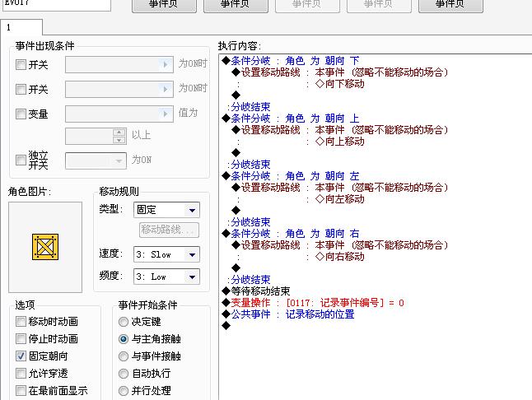Image resolution: width=532 pixels, height=400 pixels.
Task: Enable the 独立开关 condition checkbox
Action: (21, 160)
